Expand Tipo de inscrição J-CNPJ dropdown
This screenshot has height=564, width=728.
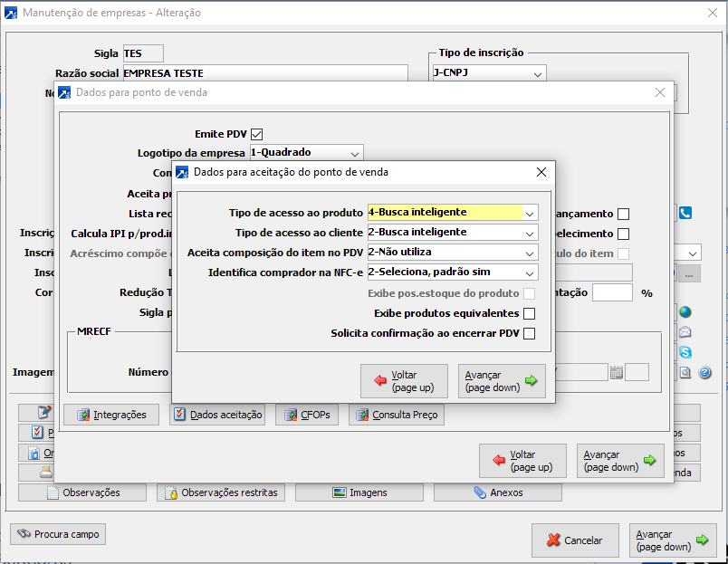538,74
